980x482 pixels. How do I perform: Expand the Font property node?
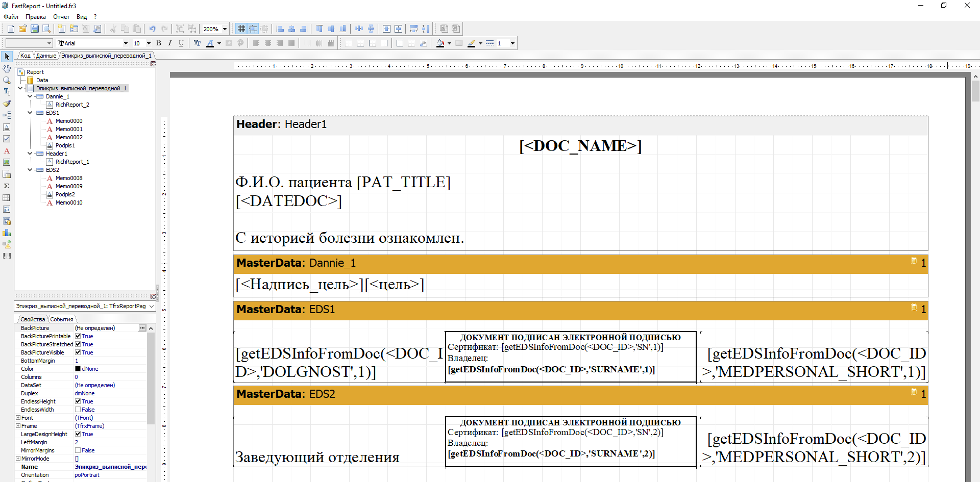(x=18, y=418)
